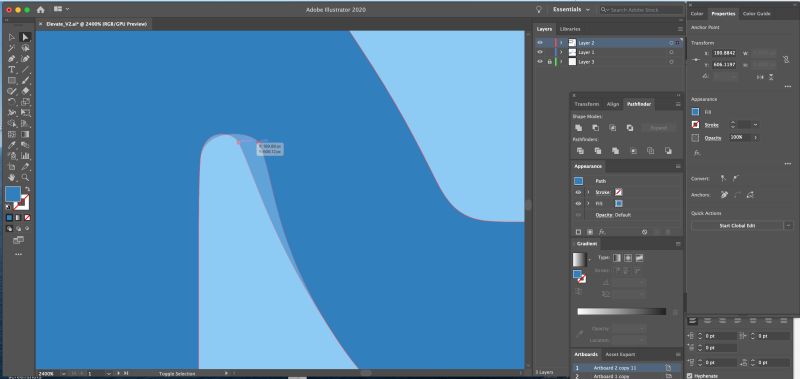Click the Divide pathfinder icon

[580, 150]
